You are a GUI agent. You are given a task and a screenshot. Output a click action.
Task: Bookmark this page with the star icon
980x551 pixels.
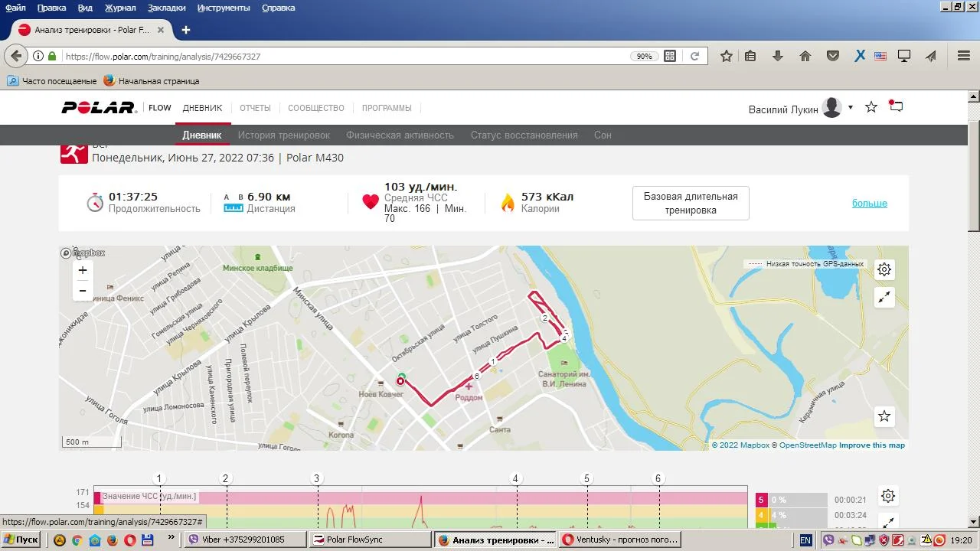coord(726,56)
